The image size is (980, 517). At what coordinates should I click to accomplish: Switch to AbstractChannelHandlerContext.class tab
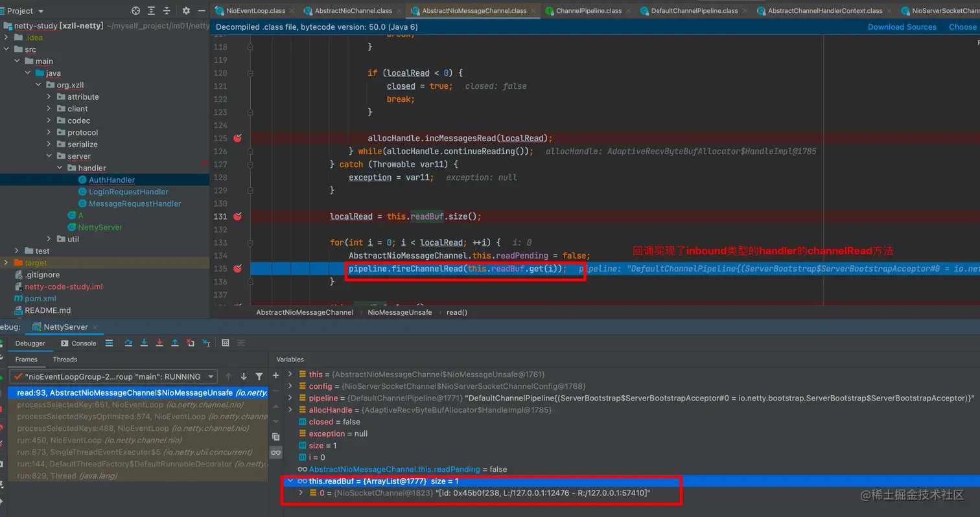pos(824,11)
